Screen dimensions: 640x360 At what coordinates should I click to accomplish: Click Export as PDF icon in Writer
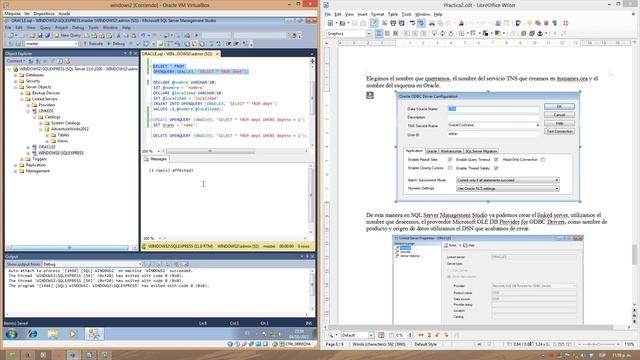(384, 23)
